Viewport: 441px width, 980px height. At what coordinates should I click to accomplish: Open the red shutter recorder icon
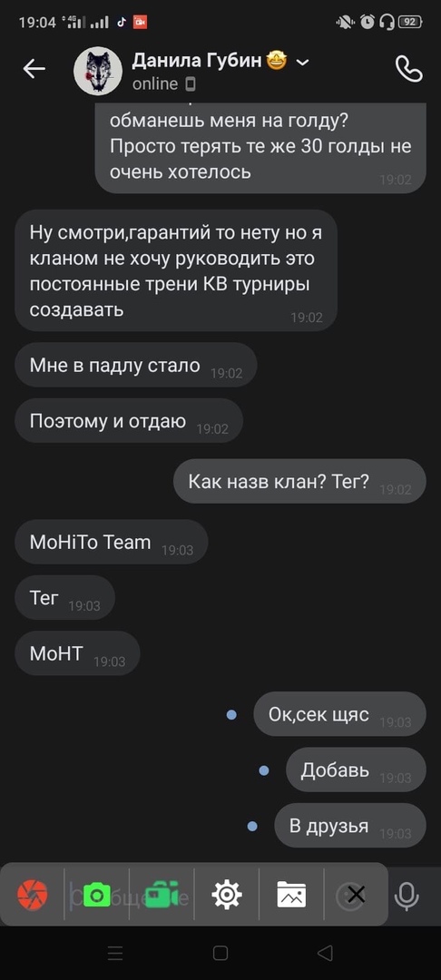pos(33,895)
